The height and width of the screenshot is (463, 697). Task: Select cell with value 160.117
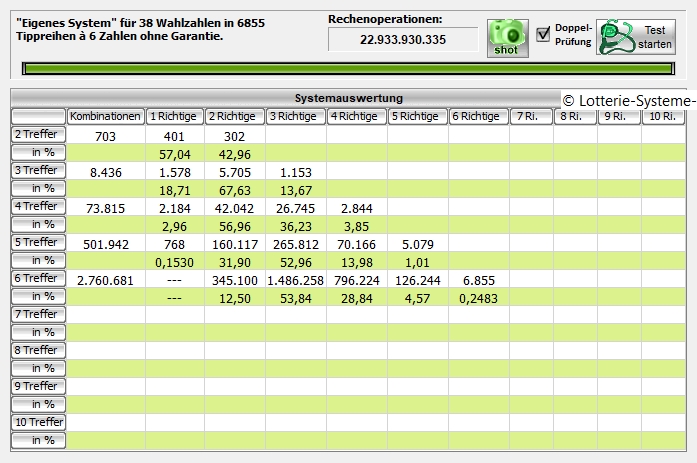click(x=234, y=244)
